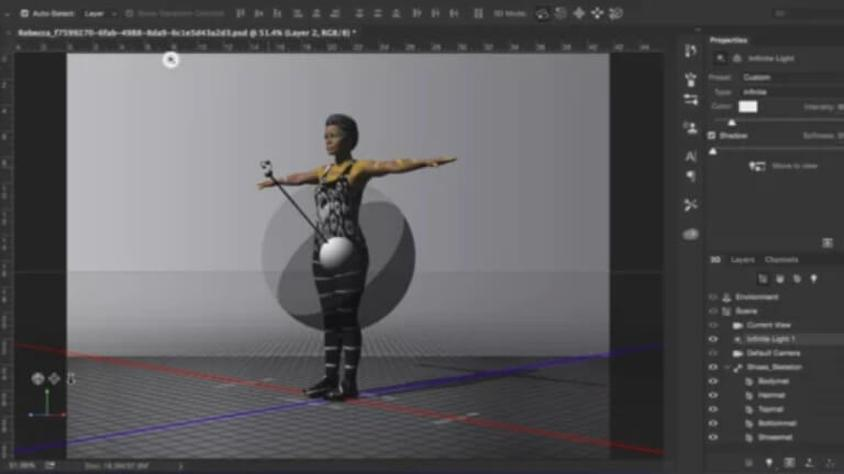Image resolution: width=844 pixels, height=474 pixels.
Task: Select the Default Camera item
Action: click(773, 353)
